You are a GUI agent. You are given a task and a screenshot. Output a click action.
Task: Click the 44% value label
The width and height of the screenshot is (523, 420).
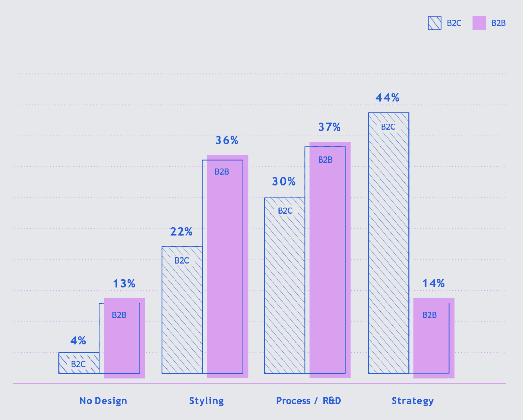pos(387,98)
